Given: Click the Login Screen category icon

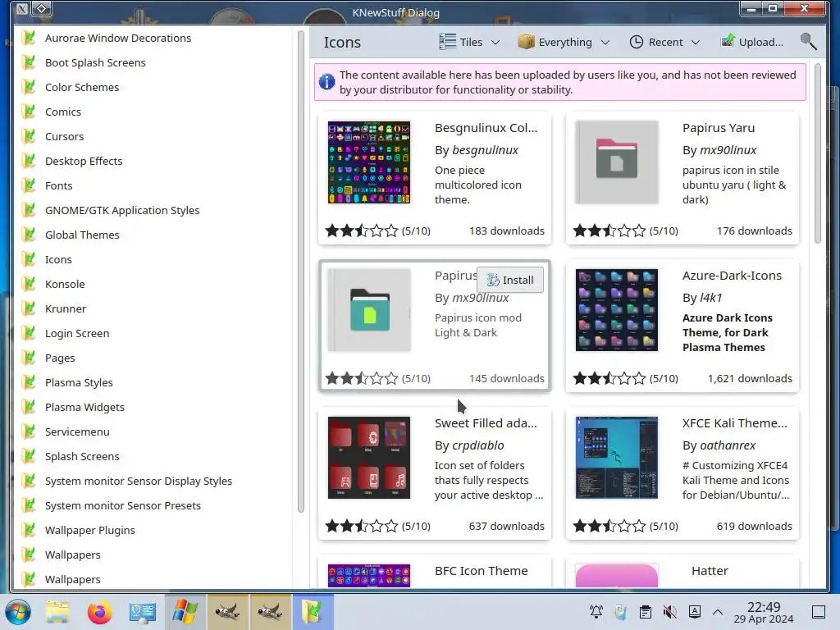Looking at the screenshot, I should coord(29,333).
